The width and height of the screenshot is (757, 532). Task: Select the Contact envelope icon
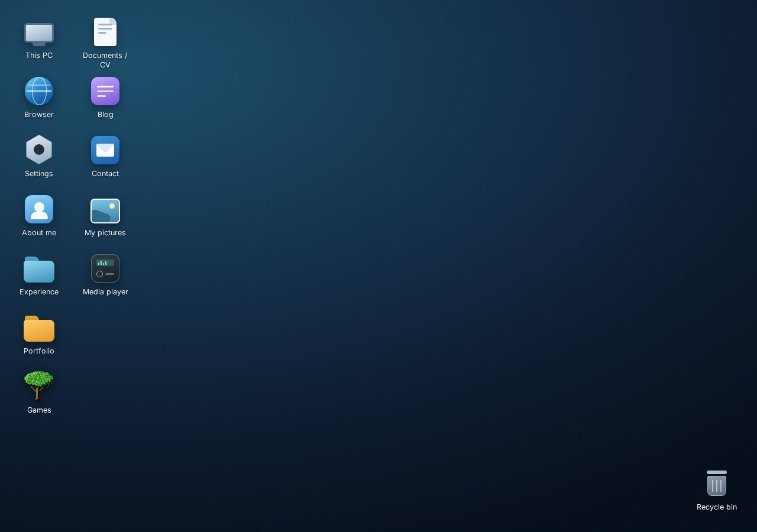coord(105,150)
